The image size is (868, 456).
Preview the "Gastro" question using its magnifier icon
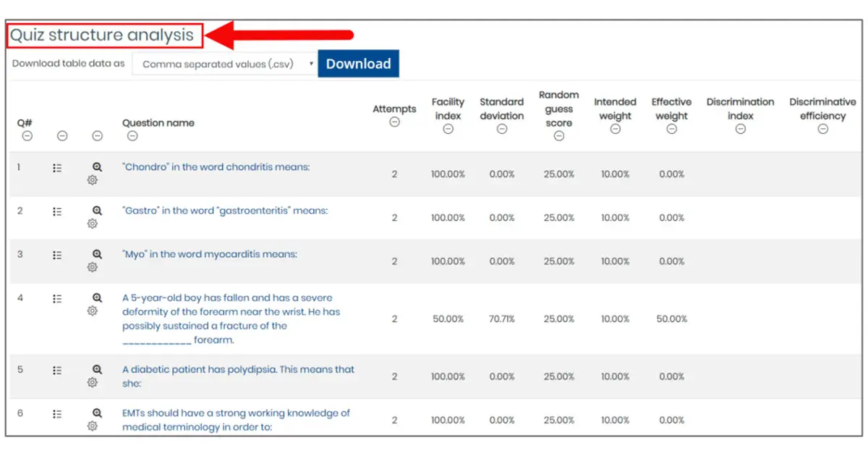96,209
